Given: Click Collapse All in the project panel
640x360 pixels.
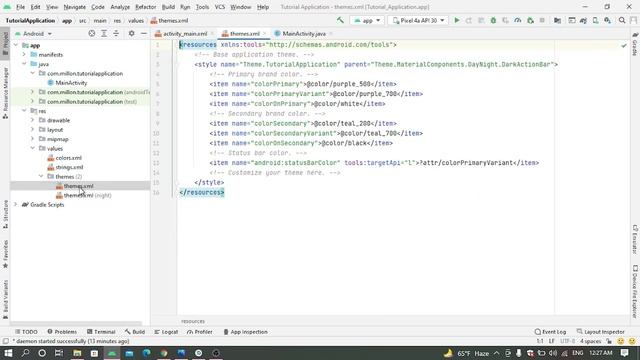Looking at the screenshot, I should coord(116,33).
